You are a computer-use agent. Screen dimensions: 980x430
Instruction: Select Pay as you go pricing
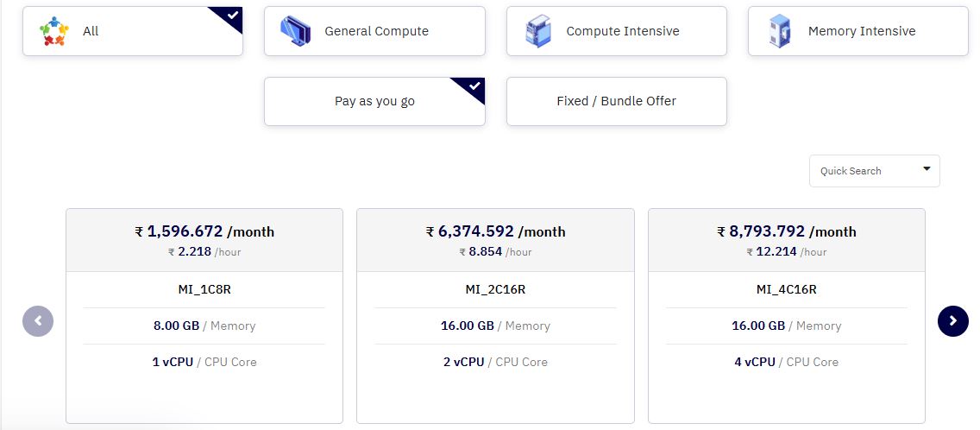point(374,101)
